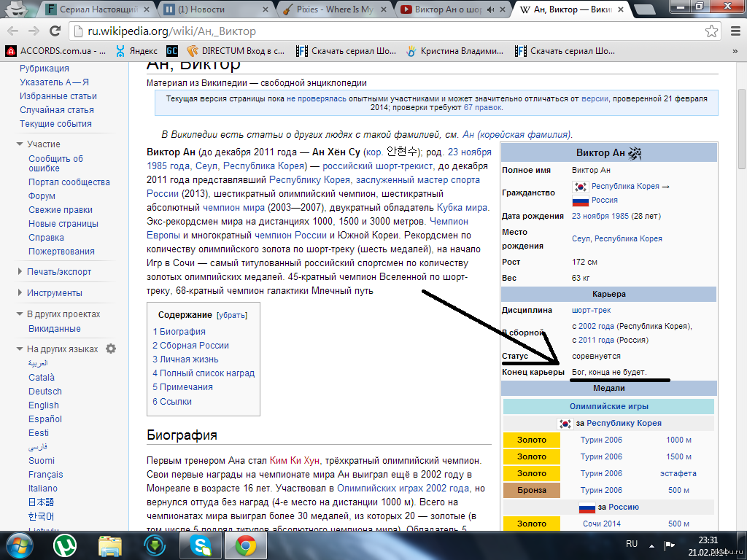Open the Кристина Владими... bookmark
This screenshot has height=560, width=747.
click(454, 51)
